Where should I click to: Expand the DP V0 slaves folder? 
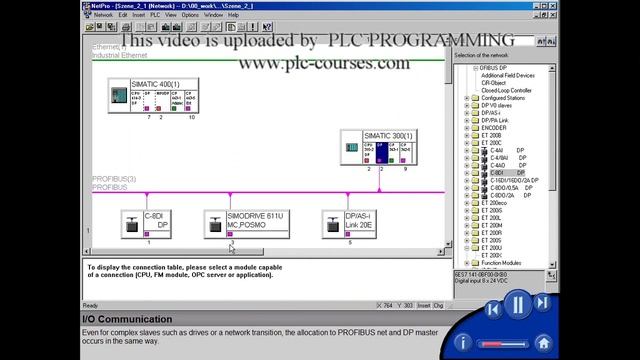tap(467, 106)
